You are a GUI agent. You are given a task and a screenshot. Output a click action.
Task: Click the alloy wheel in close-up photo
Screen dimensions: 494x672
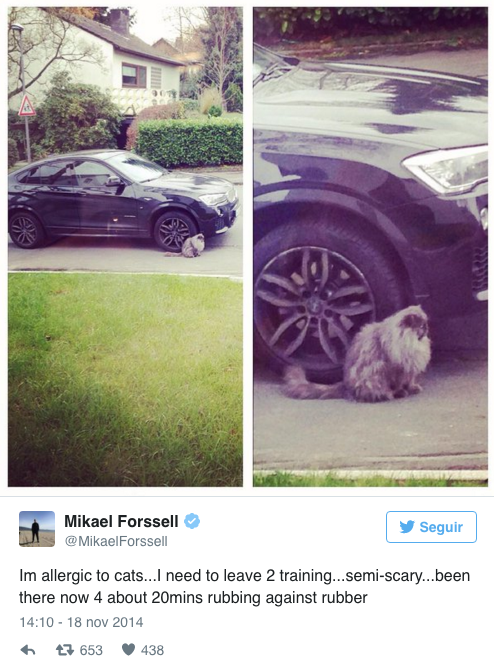(x=314, y=305)
